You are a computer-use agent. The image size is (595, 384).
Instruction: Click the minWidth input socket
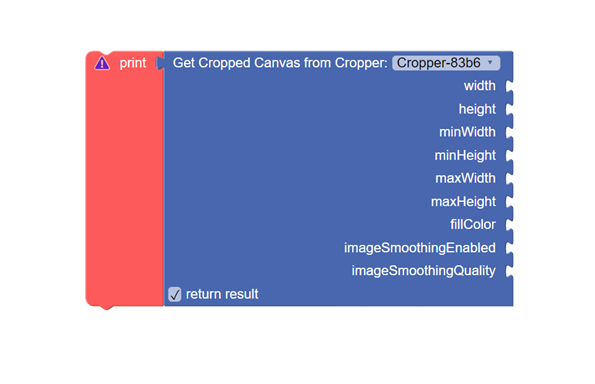pyautogui.click(x=509, y=132)
